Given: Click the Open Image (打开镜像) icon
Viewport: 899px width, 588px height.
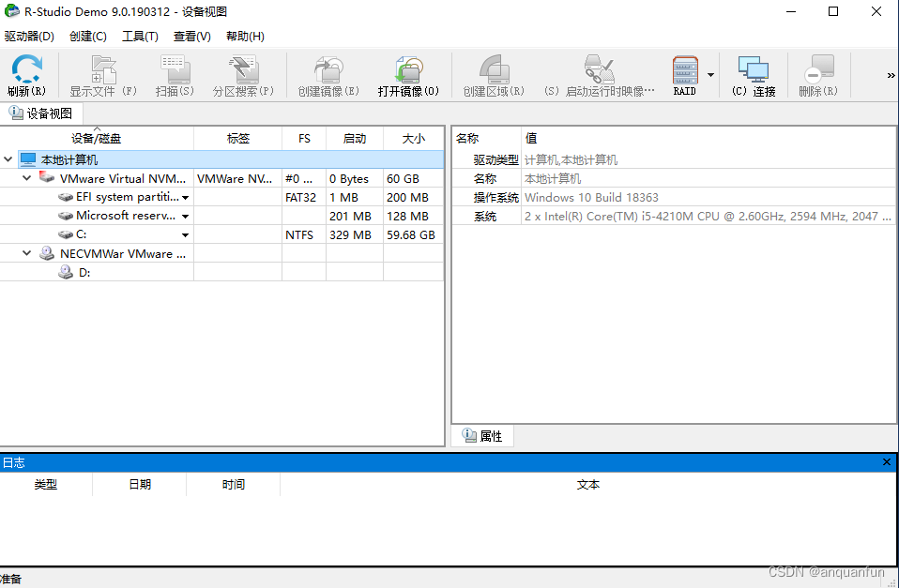Looking at the screenshot, I should click(x=409, y=70).
